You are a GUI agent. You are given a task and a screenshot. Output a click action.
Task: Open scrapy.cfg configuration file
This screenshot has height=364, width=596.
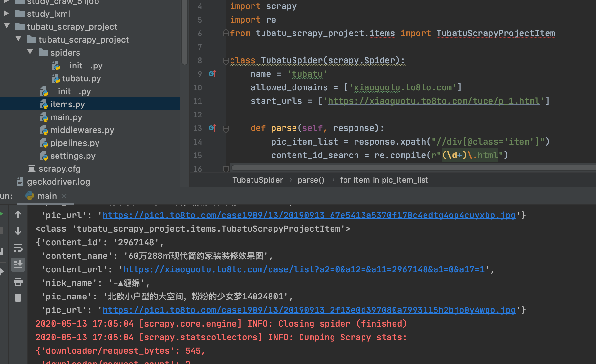[x=59, y=169]
